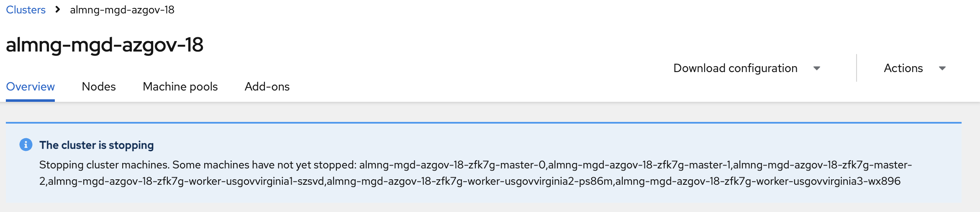Click the worker-usgovvirginia2-ps86m machine name
This screenshot has height=212, width=980.
click(469, 181)
